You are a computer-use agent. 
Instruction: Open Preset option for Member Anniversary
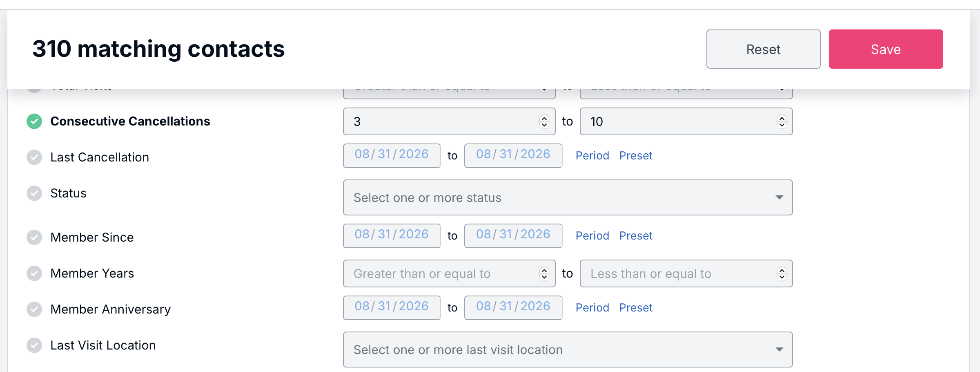coord(636,308)
